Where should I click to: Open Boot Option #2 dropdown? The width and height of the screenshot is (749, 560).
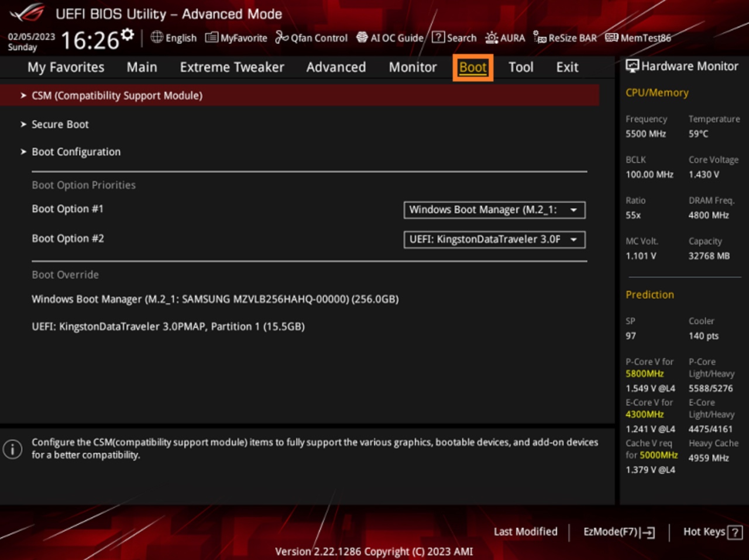(x=494, y=239)
